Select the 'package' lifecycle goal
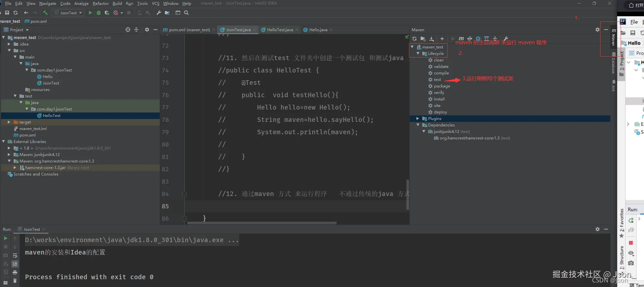 click(442, 86)
